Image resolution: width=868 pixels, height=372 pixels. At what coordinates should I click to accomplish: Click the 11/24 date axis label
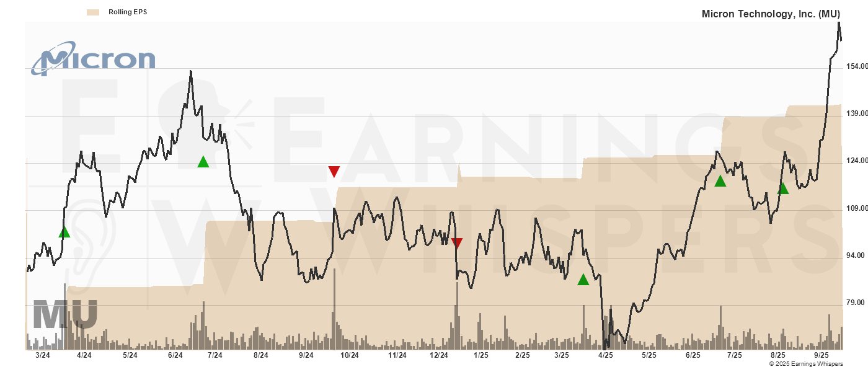(x=397, y=355)
